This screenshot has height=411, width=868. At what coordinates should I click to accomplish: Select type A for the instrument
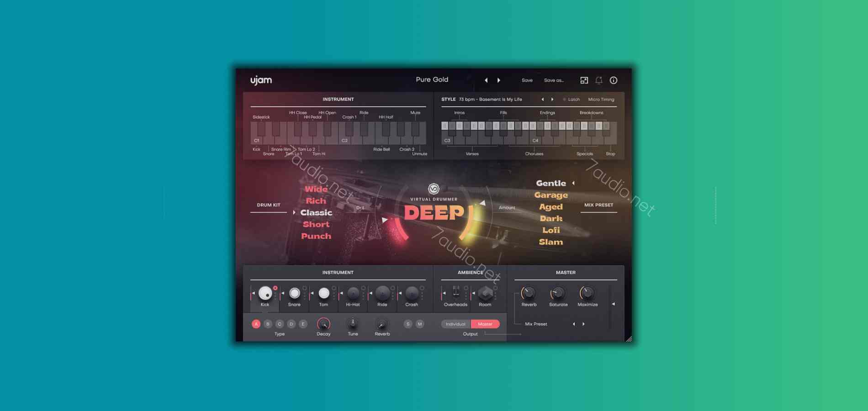coord(256,324)
